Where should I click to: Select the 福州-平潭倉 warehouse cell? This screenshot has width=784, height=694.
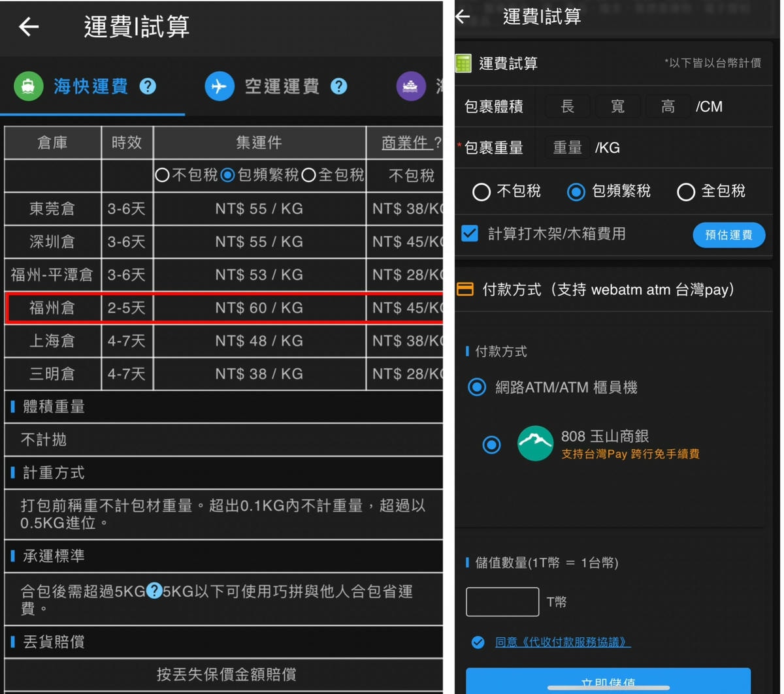52,275
